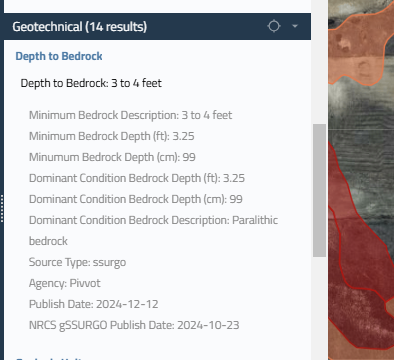Viewport: 394px width, 360px height.
Task: Click the crosshair locate icon in Geotechnical header
Action: coord(274,26)
